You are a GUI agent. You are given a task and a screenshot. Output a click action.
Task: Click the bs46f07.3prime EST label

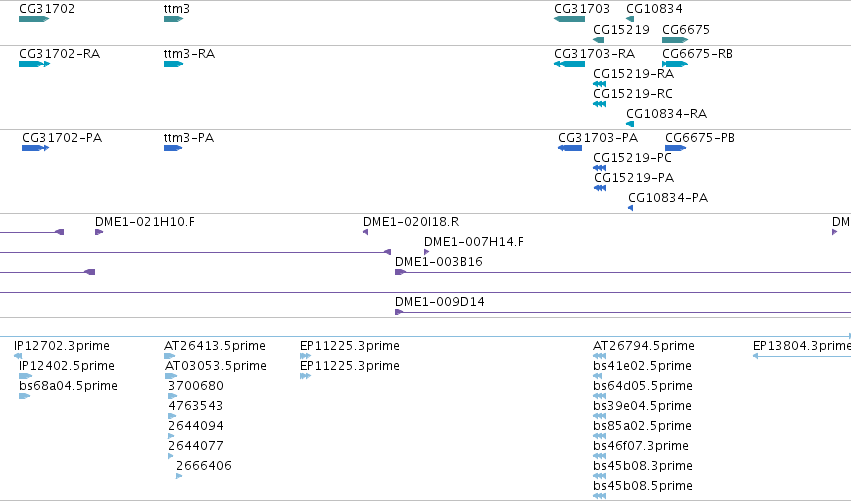point(641,446)
